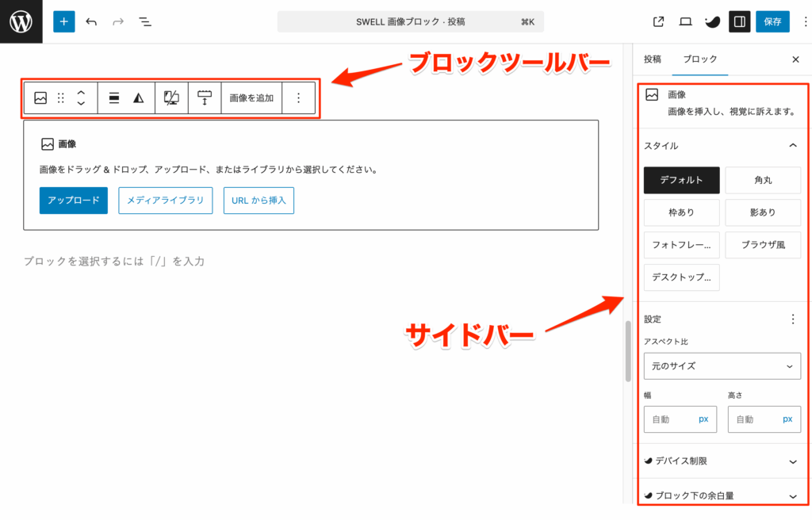This screenshot has height=520, width=812.
Task: Select the ブラウザ風 image style
Action: click(x=763, y=245)
